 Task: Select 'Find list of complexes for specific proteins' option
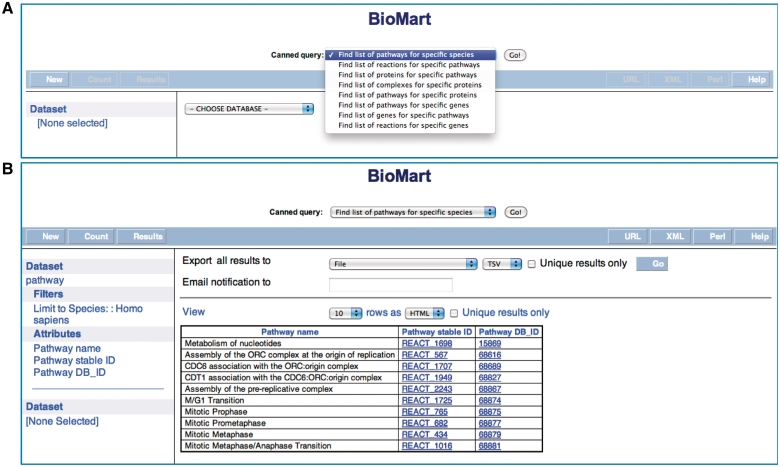410,85
